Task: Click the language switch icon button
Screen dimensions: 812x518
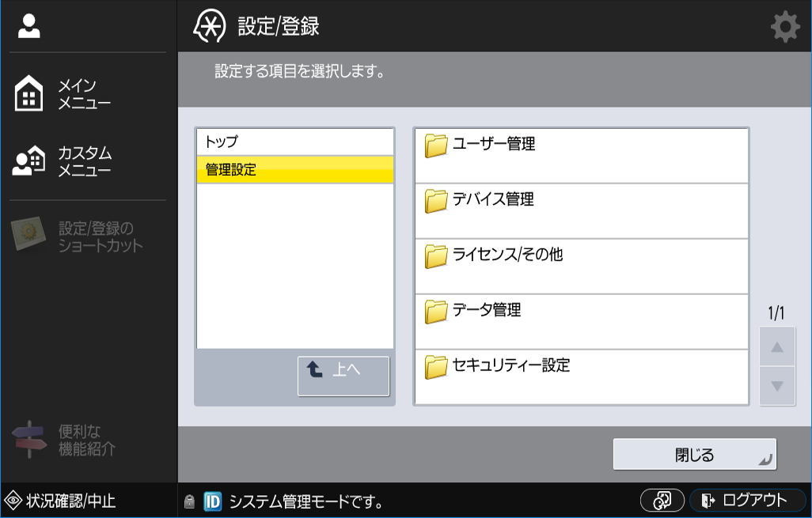Action: [662, 501]
